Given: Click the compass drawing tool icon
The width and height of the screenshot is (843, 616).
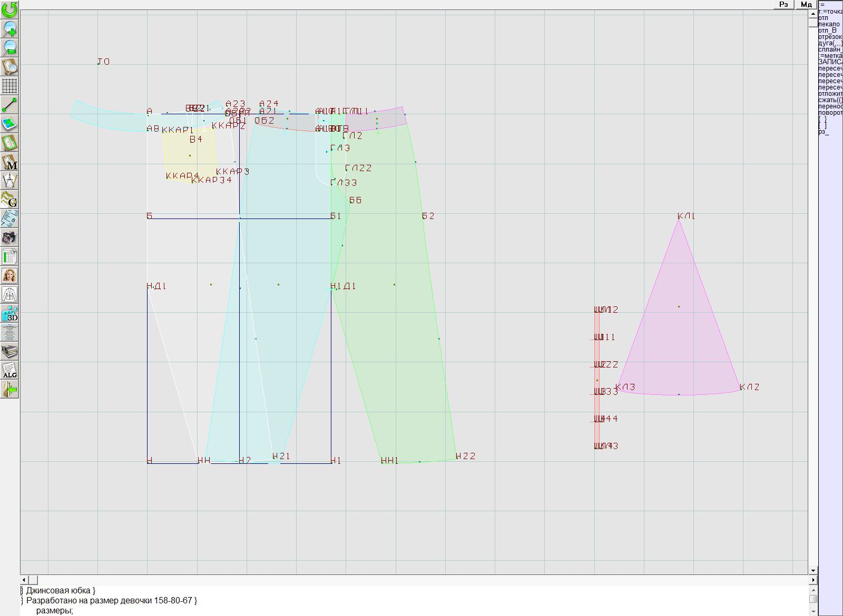Looking at the screenshot, I should tap(10, 181).
